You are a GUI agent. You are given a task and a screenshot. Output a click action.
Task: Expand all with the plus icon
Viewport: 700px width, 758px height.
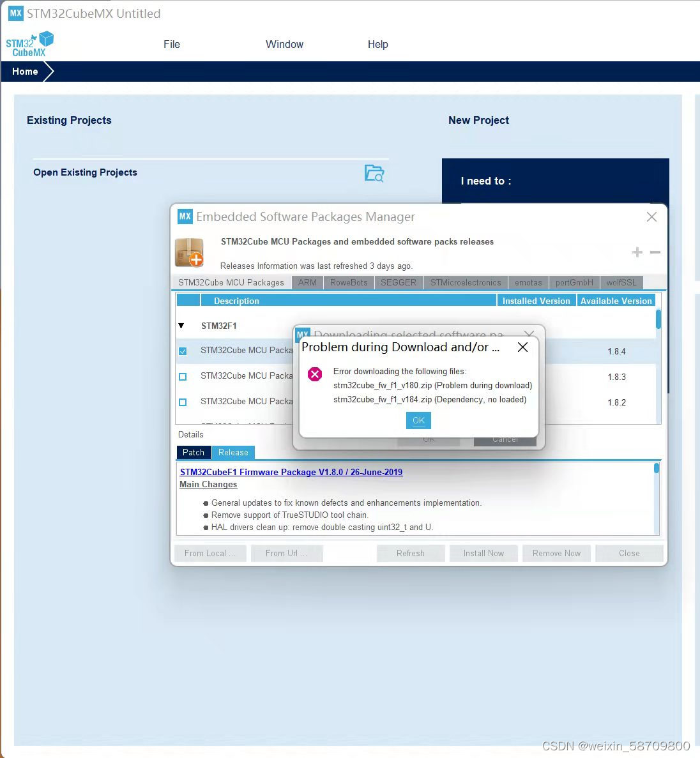click(x=637, y=252)
